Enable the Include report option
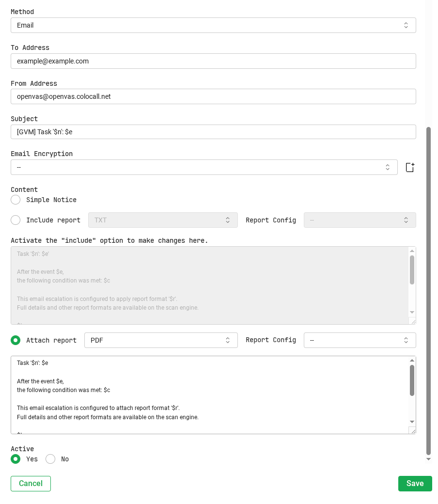The width and height of the screenshot is (438, 504). [x=16, y=220]
